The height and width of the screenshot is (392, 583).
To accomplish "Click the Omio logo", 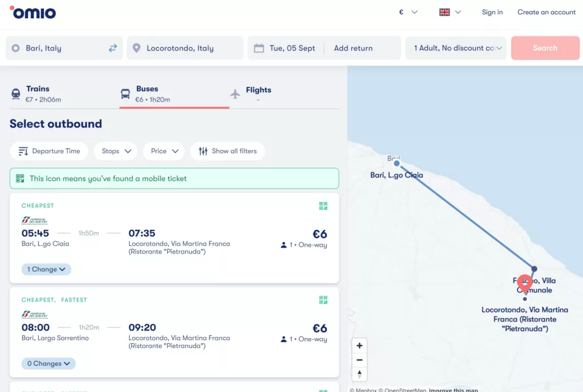I will point(33,13).
